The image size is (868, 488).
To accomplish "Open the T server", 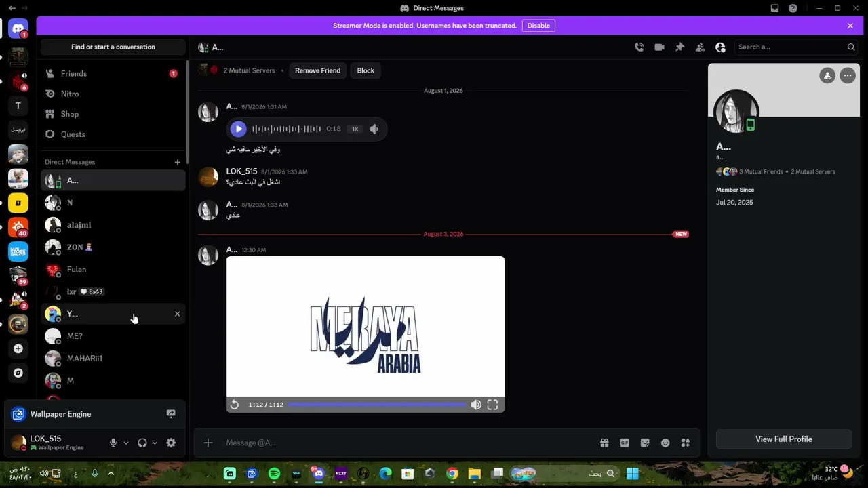I will click(x=18, y=105).
